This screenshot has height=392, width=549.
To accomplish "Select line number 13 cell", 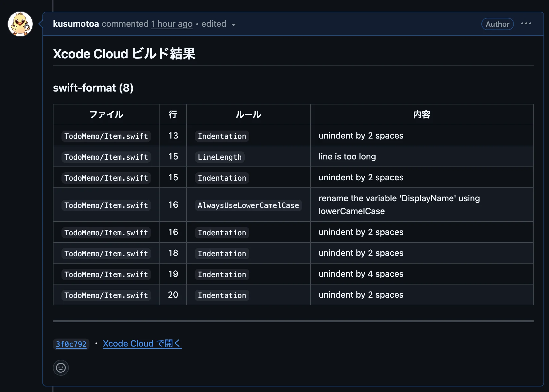I will pyautogui.click(x=173, y=135).
